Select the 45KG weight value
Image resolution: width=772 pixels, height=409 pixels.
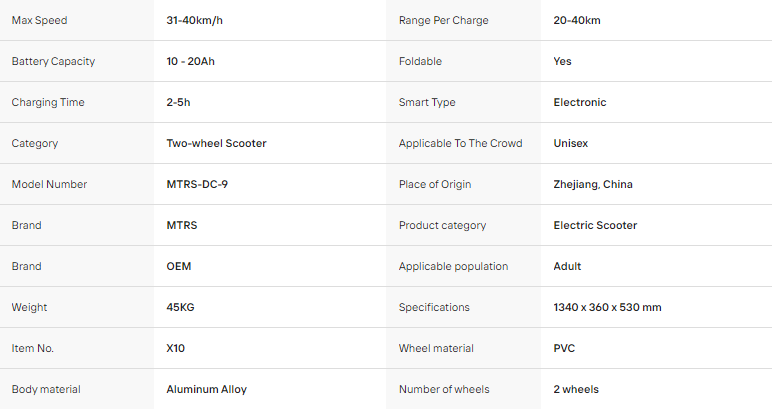pos(180,307)
